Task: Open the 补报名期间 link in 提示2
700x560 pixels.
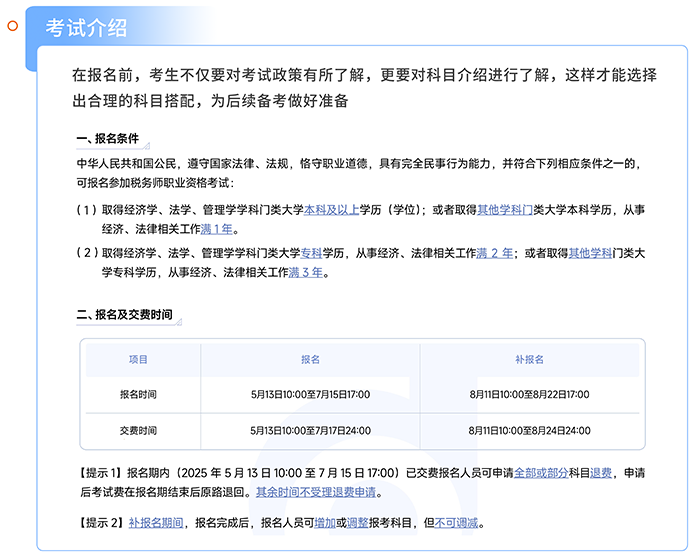Action: coord(156,522)
